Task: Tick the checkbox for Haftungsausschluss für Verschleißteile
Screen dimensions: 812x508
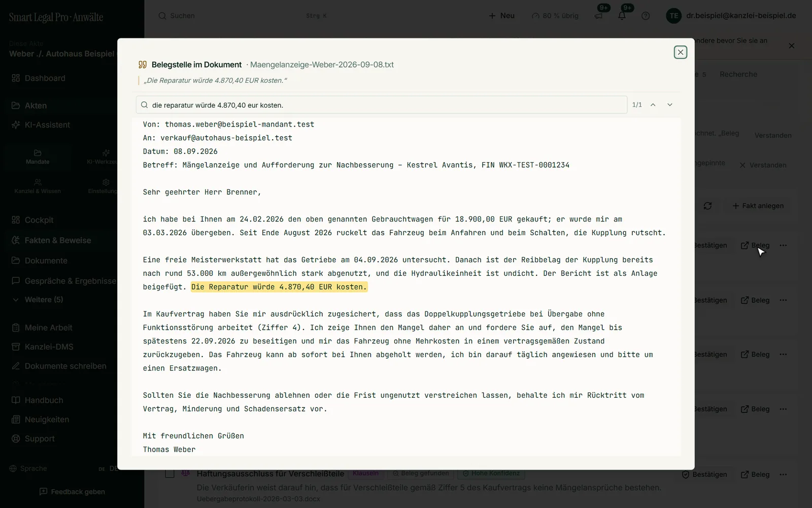Action: pos(170,473)
